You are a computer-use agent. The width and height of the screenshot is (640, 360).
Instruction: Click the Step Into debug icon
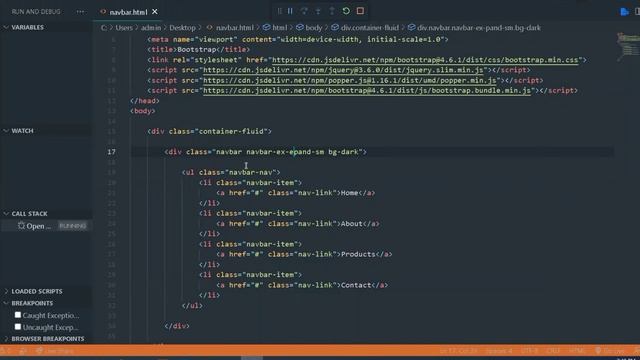[x=318, y=11]
